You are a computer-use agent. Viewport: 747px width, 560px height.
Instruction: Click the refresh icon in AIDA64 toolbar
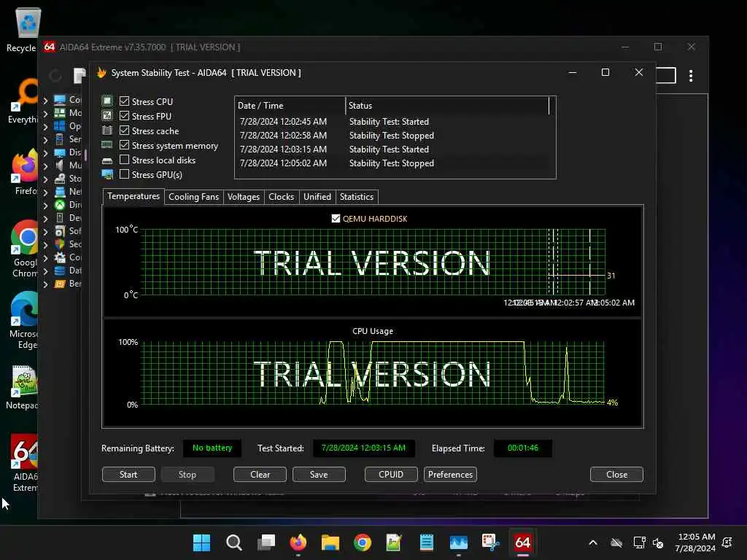pos(55,75)
